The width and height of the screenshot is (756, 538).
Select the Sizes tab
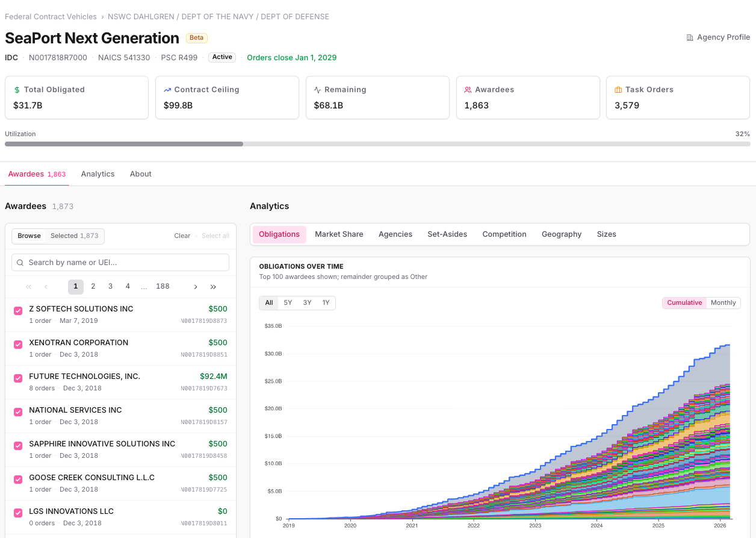pos(607,234)
